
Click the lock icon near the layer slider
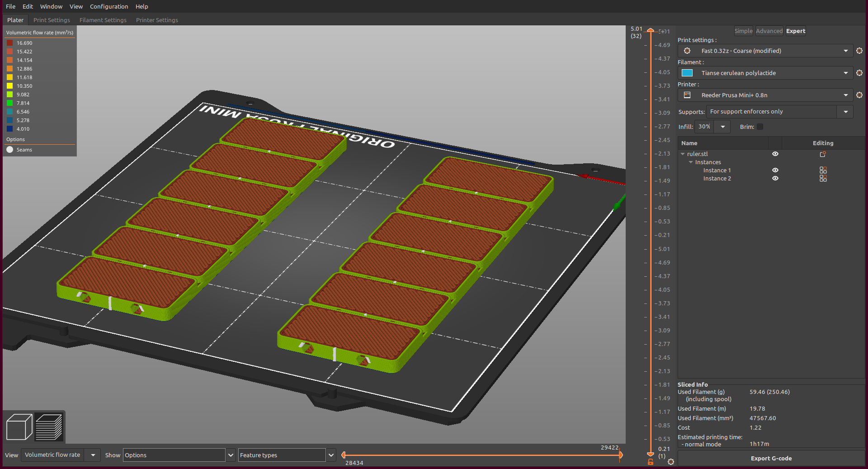tap(650, 462)
